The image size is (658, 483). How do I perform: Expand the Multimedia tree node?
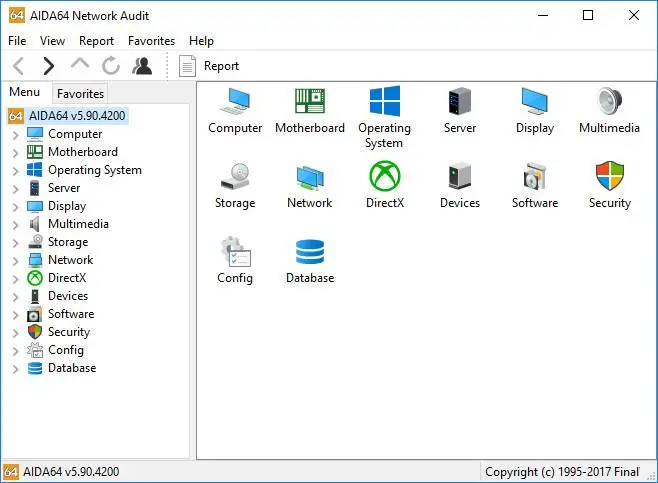[16, 225]
